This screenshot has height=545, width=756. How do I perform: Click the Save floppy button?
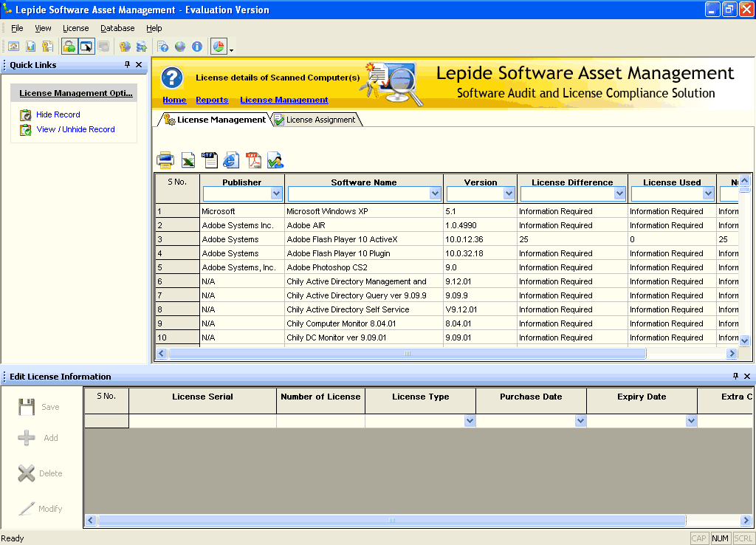(38, 407)
